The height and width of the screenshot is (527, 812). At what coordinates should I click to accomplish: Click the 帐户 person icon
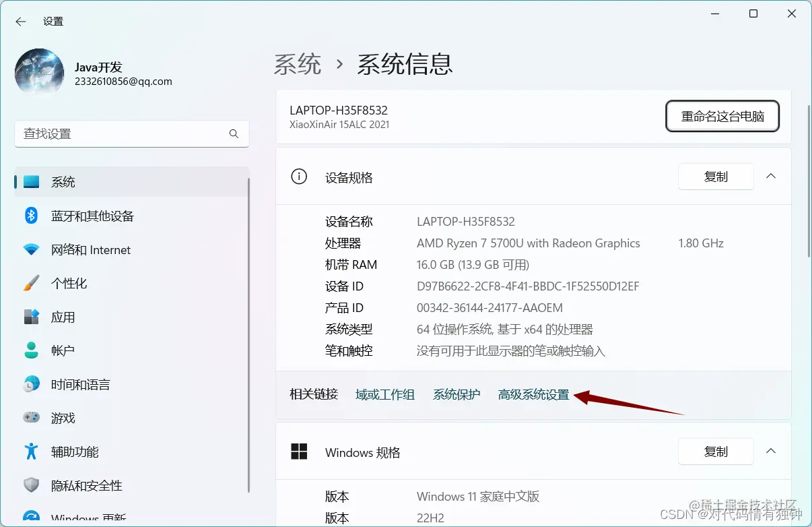(x=31, y=350)
